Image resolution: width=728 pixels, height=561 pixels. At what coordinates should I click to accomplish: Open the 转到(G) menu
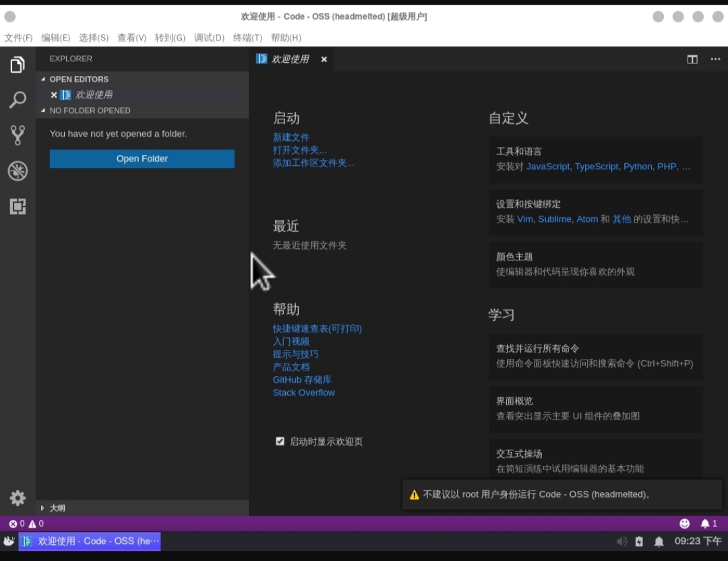tap(170, 38)
